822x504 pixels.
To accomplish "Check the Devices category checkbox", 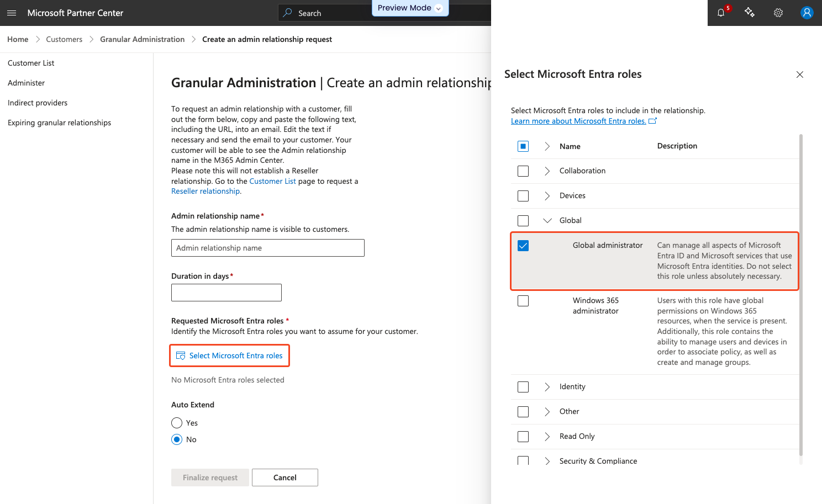I will 523,196.
